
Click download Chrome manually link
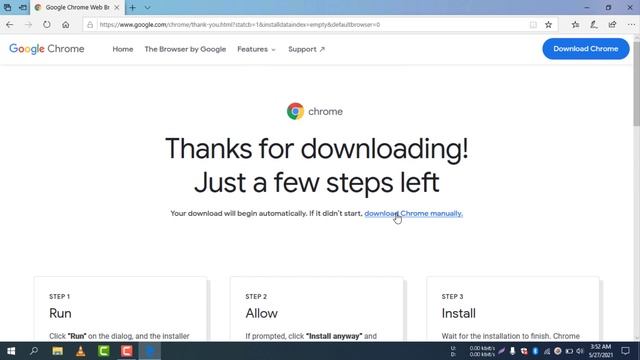[x=413, y=213]
